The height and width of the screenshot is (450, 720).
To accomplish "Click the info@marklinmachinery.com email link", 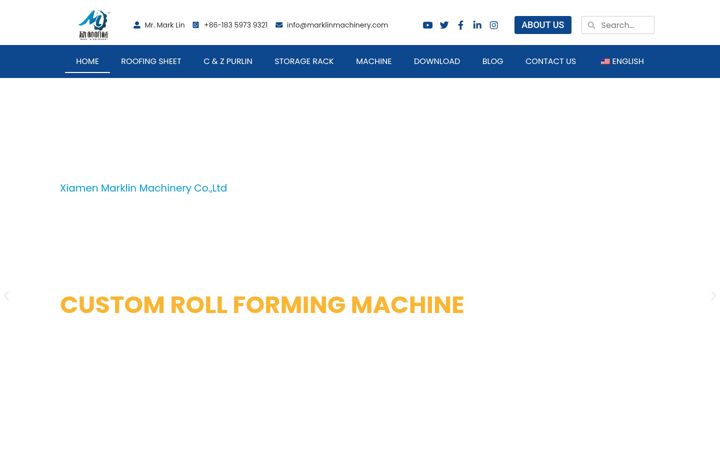I will pyautogui.click(x=337, y=25).
